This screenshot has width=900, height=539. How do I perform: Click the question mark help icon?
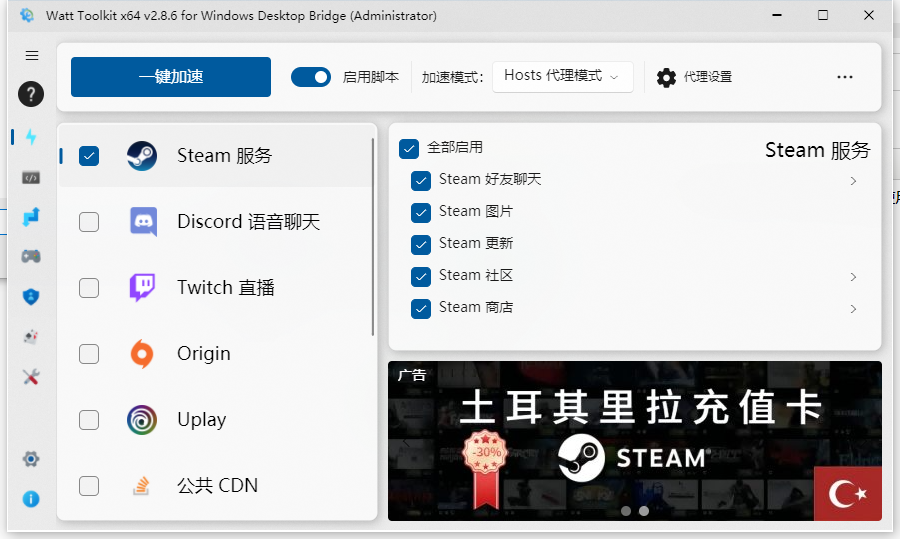point(31,95)
